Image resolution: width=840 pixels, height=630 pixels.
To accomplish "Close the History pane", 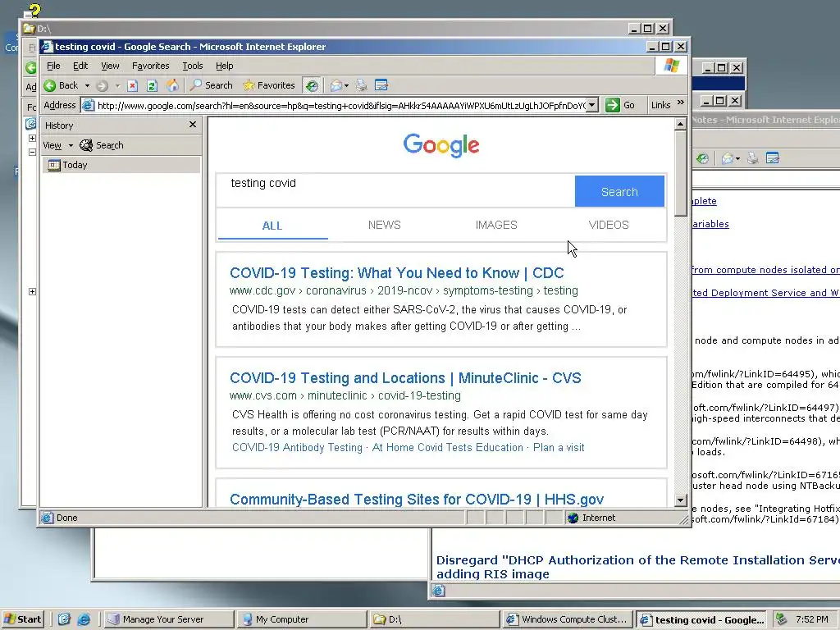I will (x=192, y=125).
